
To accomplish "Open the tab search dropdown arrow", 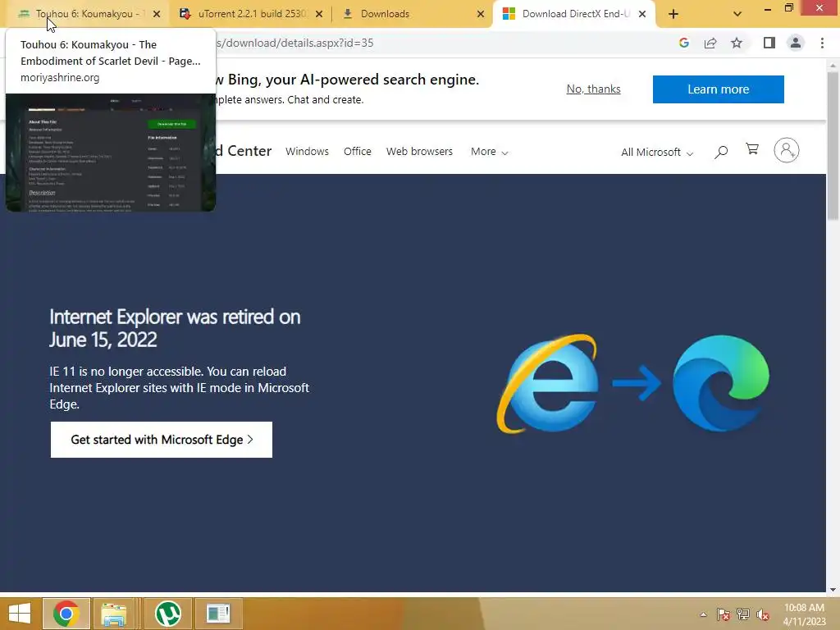I will [x=737, y=14].
